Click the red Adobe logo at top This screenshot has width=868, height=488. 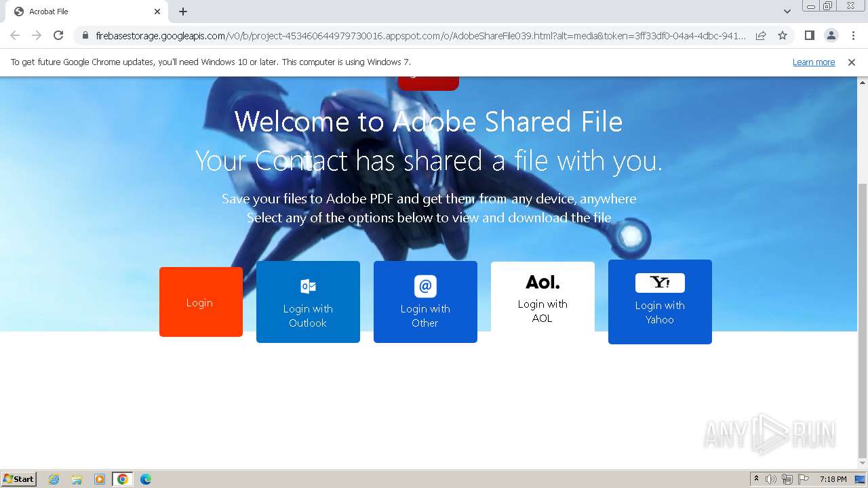[x=429, y=83]
